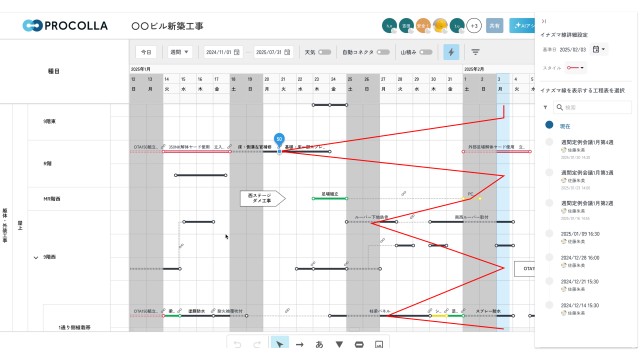The height and width of the screenshot is (360, 640).
Task: Select the 2024/12/21 15:30 radio option
Action: [549, 281]
